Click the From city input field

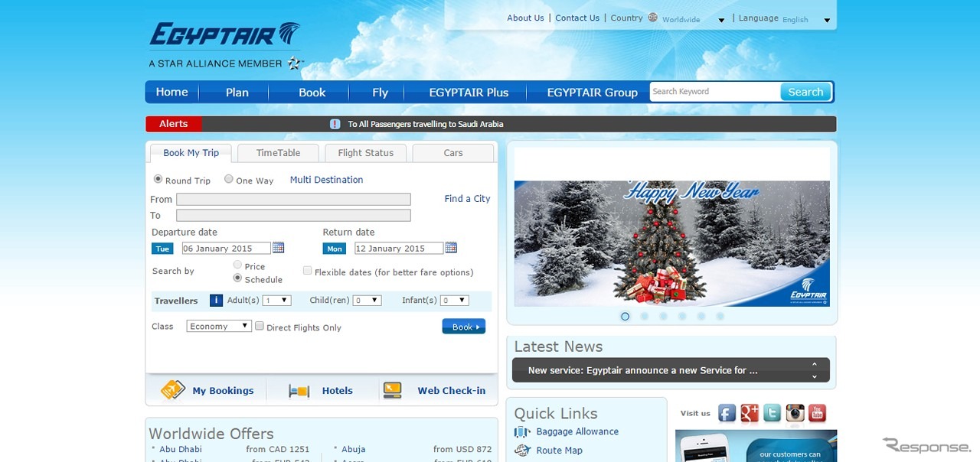293,199
